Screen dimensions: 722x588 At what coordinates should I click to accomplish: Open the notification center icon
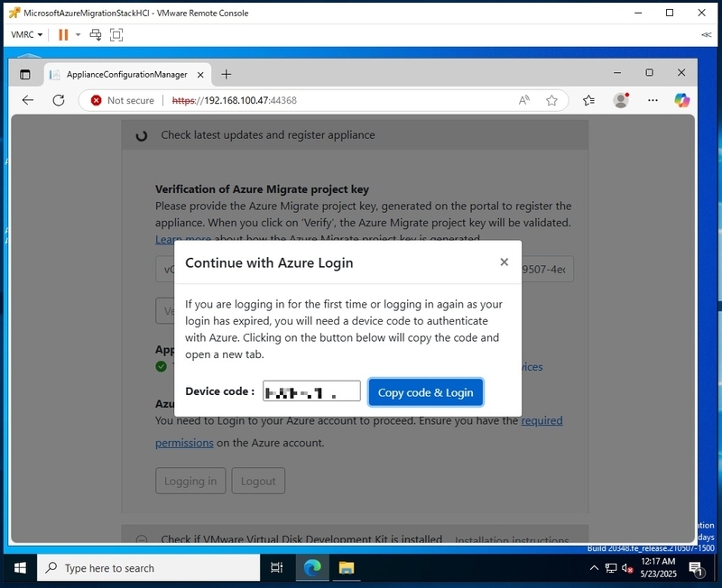696,569
